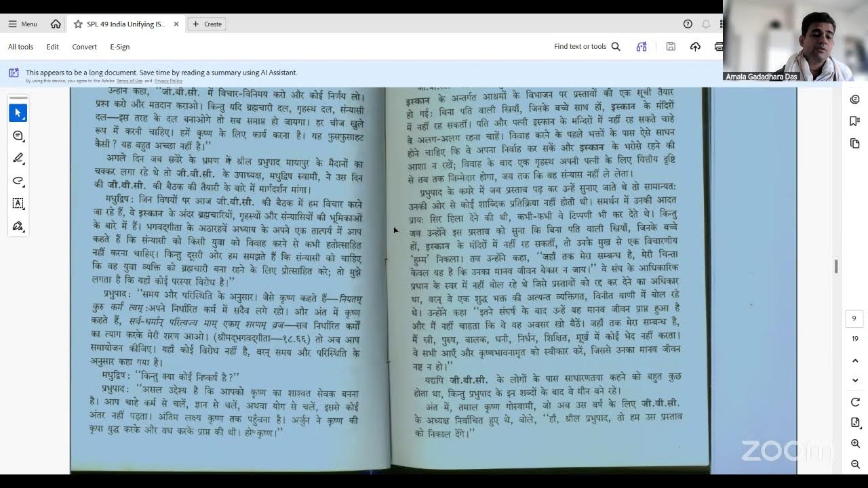Image resolution: width=868 pixels, height=488 pixels.
Task: Select the Add text box tool
Action: [x=18, y=203]
